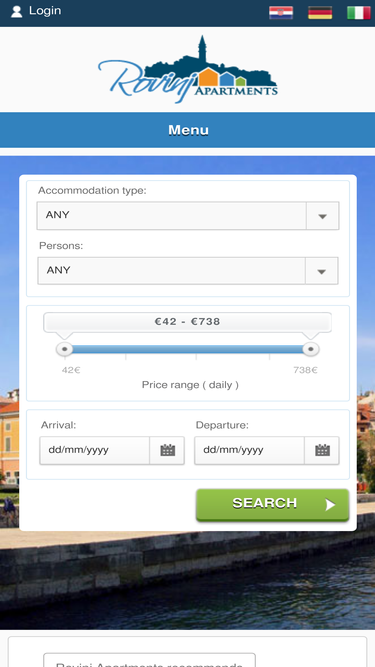Open the Persons ANY select field

tap(188, 271)
